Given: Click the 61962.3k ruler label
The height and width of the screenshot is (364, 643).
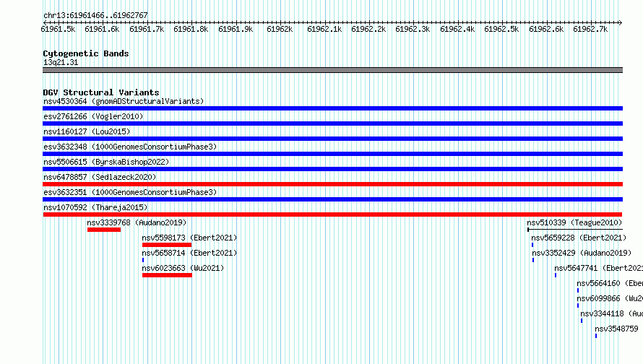Looking at the screenshot, I should point(413,30).
